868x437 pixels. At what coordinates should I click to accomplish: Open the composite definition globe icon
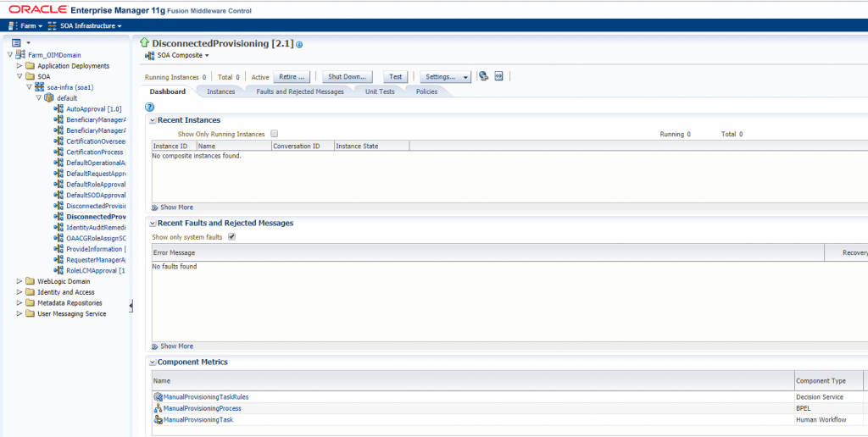point(483,76)
